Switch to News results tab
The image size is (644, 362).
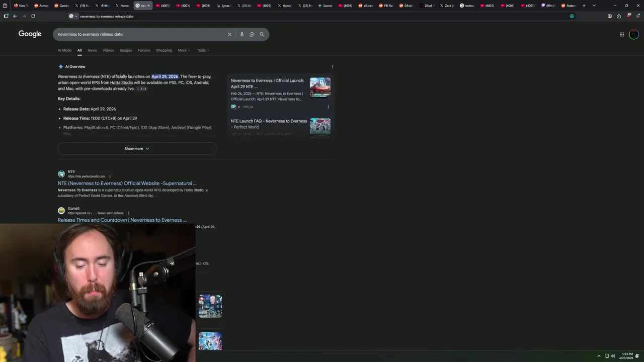click(92, 50)
